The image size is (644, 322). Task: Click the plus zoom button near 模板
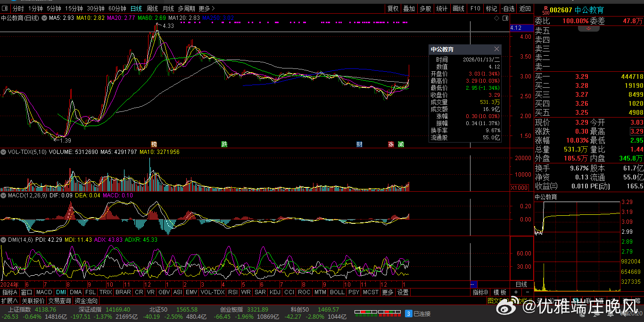coord(515,293)
